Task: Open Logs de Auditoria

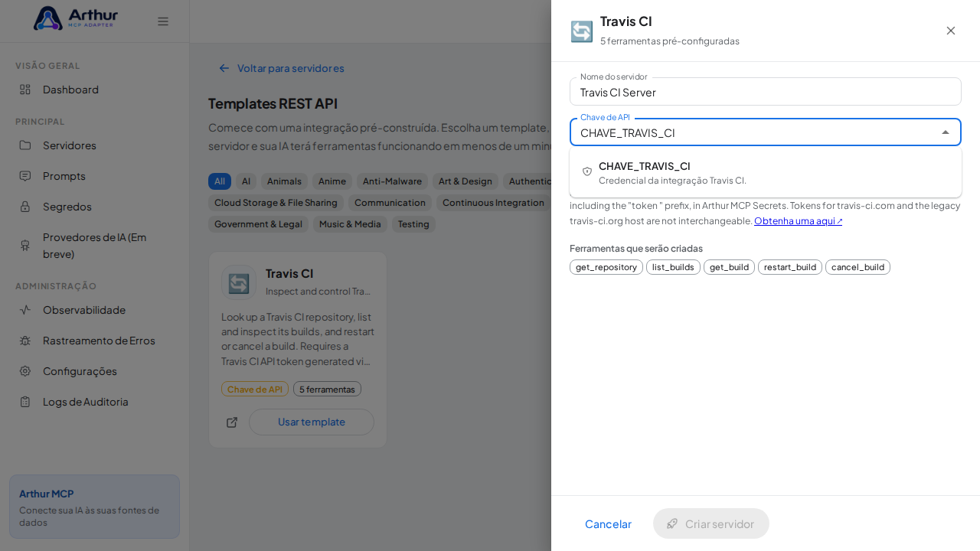Action: tap(95, 402)
